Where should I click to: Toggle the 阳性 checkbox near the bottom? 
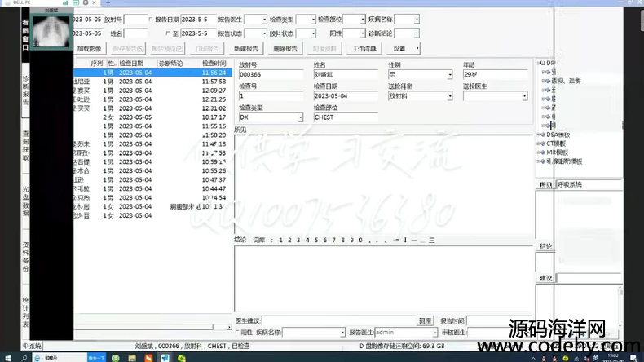(237, 332)
